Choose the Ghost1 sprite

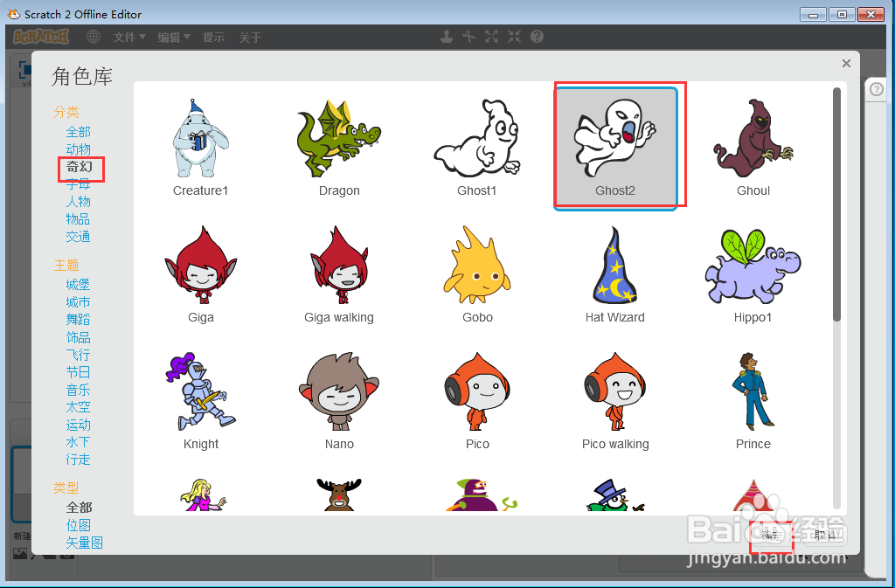pos(477,147)
